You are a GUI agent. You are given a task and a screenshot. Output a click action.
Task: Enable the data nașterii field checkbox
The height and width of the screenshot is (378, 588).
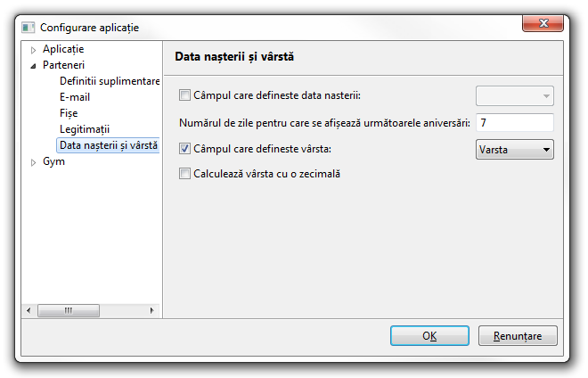[x=185, y=95]
